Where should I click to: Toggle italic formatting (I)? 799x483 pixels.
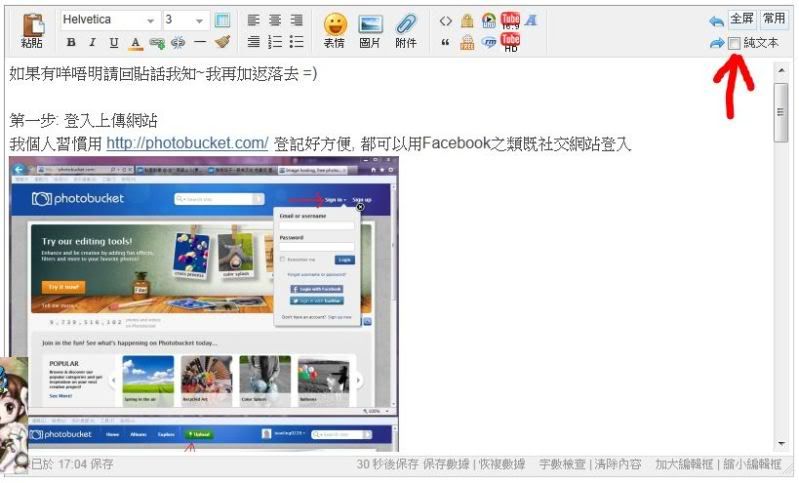(92, 42)
